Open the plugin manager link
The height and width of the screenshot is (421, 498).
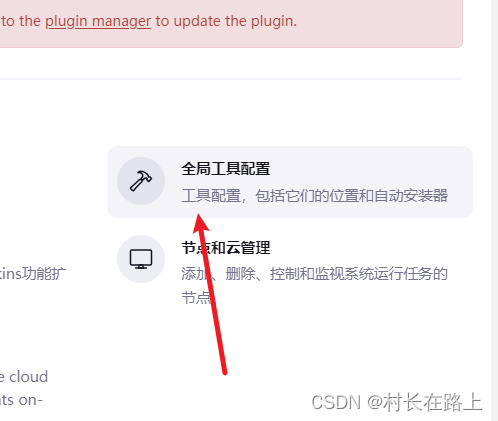coord(98,21)
